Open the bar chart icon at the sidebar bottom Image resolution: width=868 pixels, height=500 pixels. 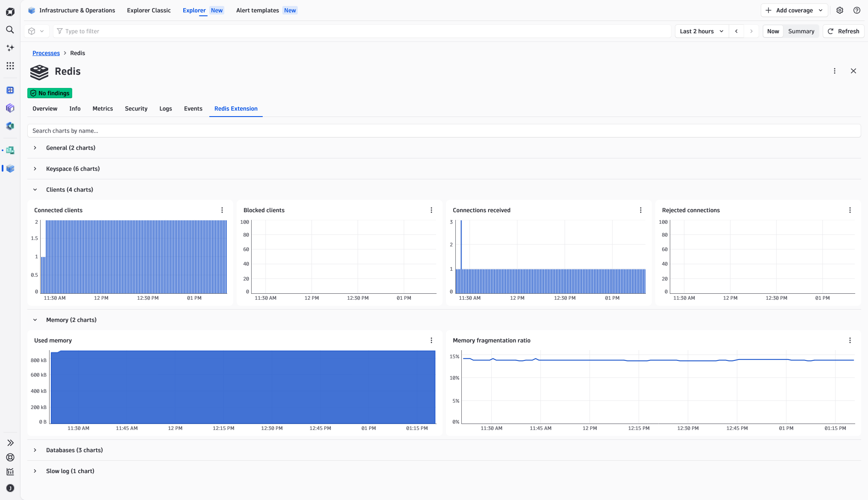tap(10, 472)
